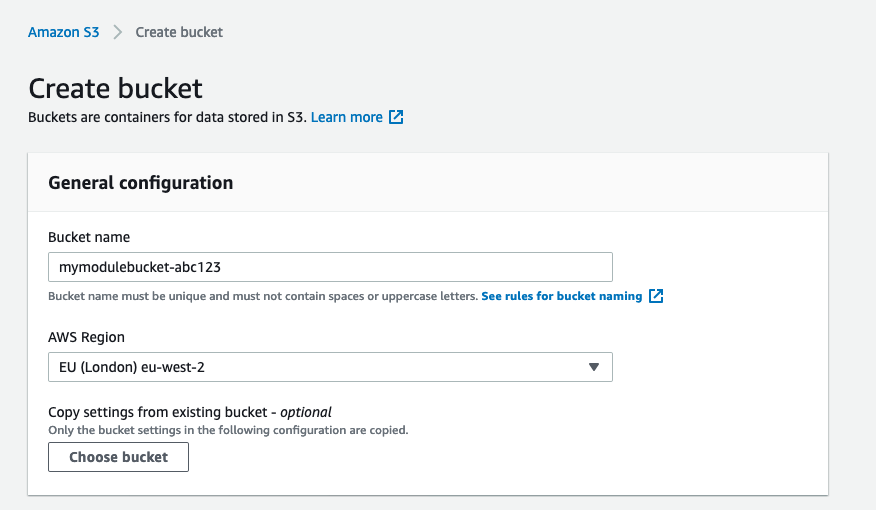Click the AWS Region dropdown arrow
This screenshot has width=876, height=510.
pos(594,367)
